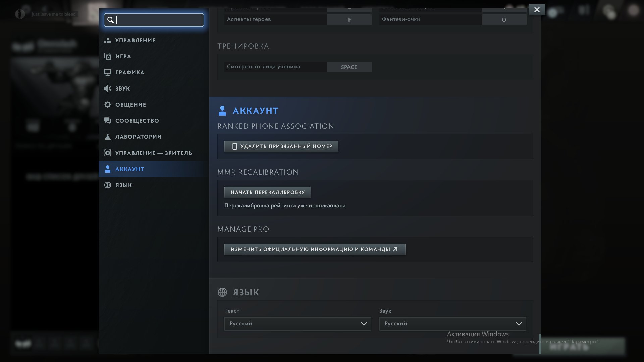Select the Аккаунт menu item
This screenshot has height=362, width=644.
click(x=129, y=169)
